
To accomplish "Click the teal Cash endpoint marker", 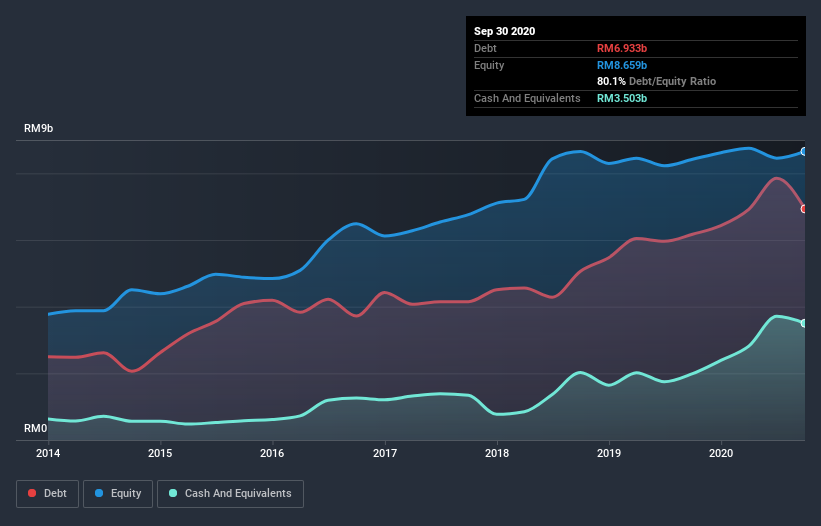I will 804,323.
